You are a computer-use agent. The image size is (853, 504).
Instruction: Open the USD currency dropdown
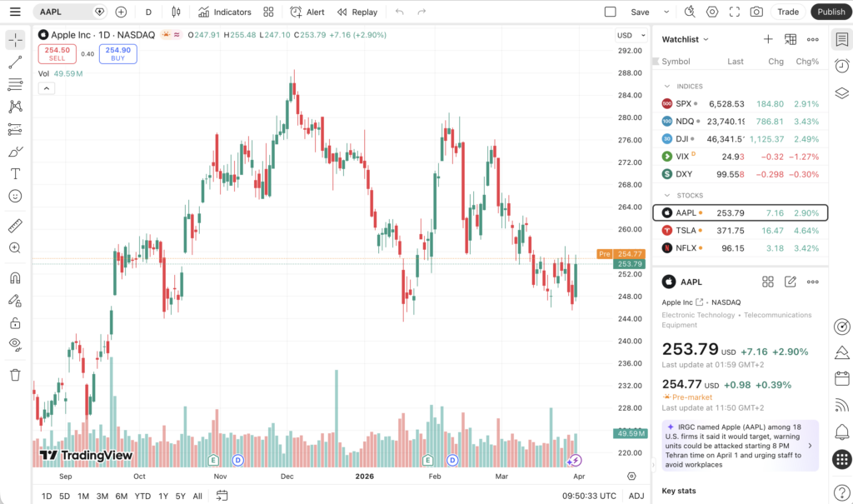click(x=631, y=36)
